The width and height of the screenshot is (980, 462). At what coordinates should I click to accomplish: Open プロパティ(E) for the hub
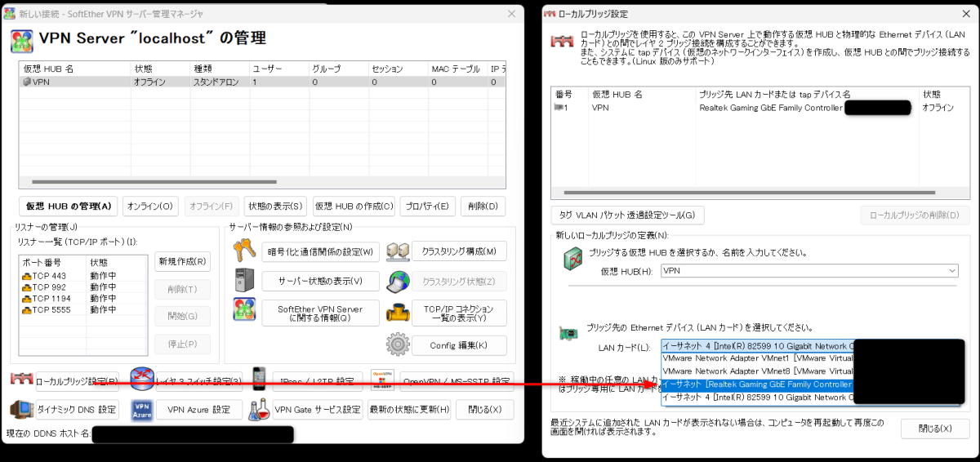429,207
